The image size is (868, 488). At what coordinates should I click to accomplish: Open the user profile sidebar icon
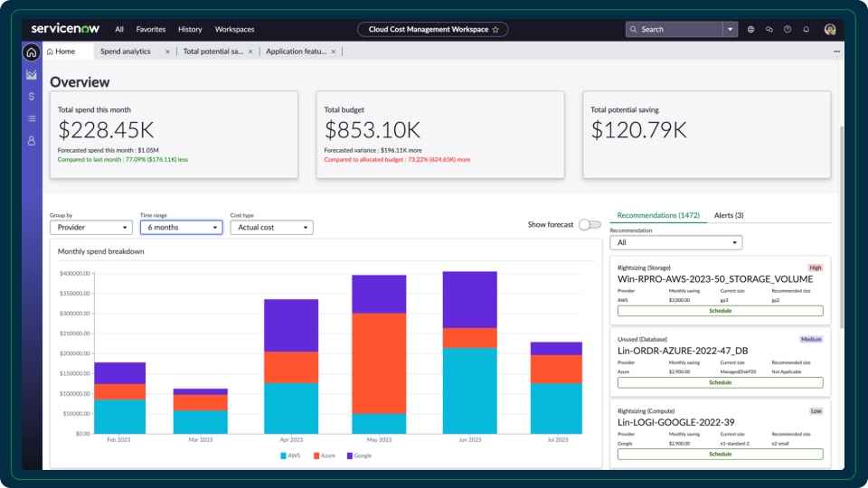pos(32,141)
